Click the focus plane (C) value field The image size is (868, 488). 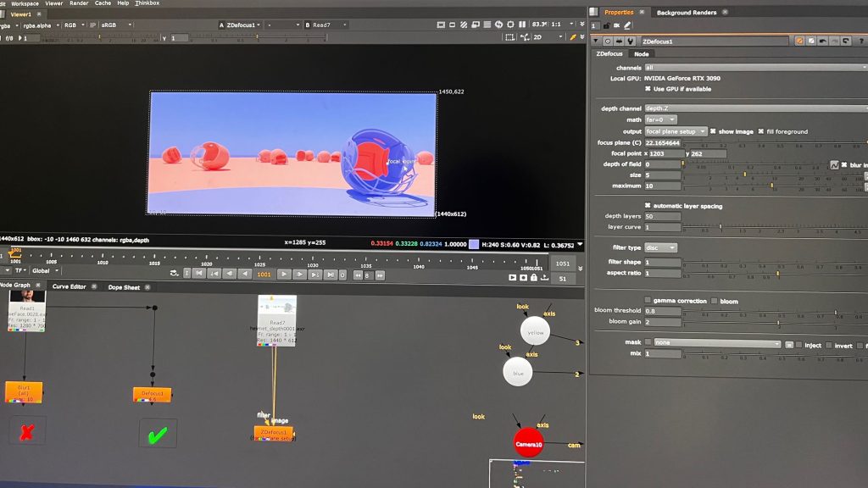click(x=663, y=142)
